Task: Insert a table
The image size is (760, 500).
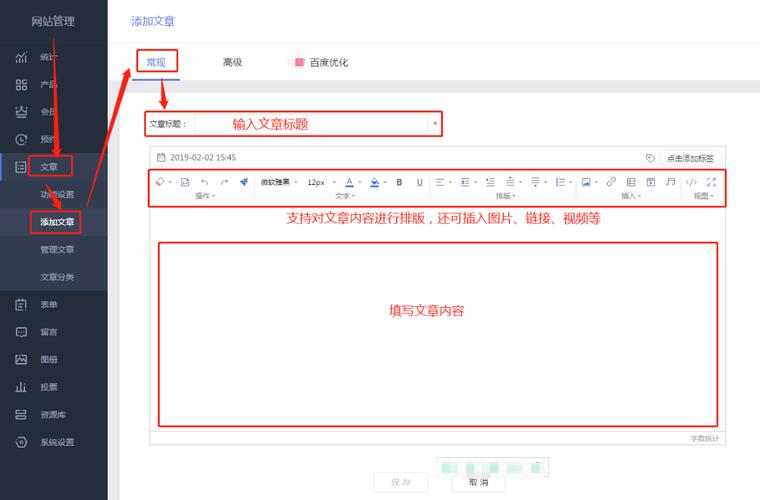Action: (x=631, y=182)
